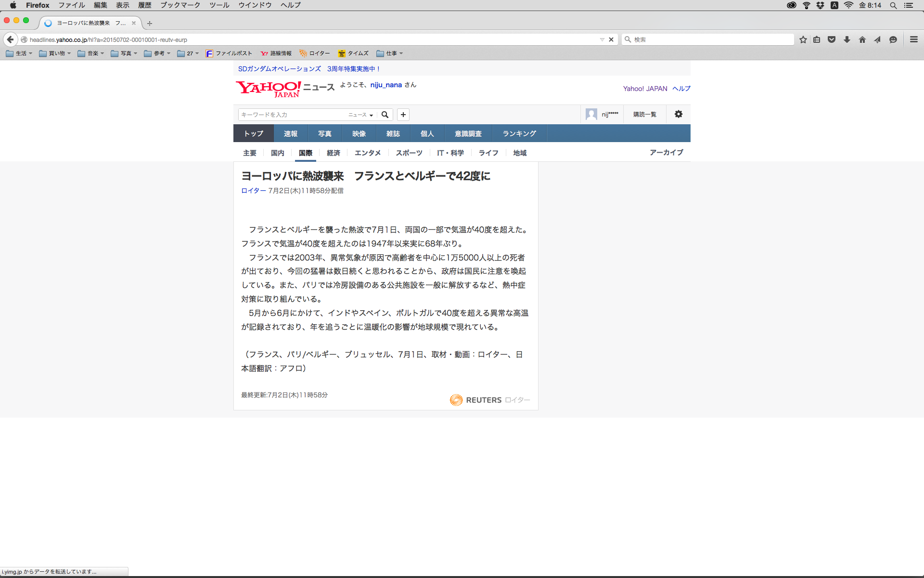This screenshot has height=578, width=924.
Task: Open the settings gear on Yahoo News
Action: (x=678, y=114)
